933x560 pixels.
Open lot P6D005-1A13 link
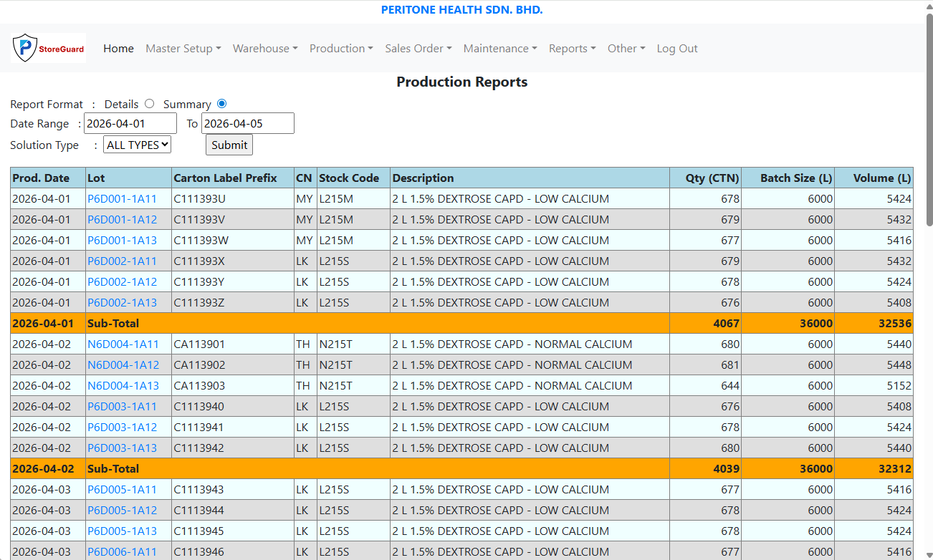tap(122, 531)
